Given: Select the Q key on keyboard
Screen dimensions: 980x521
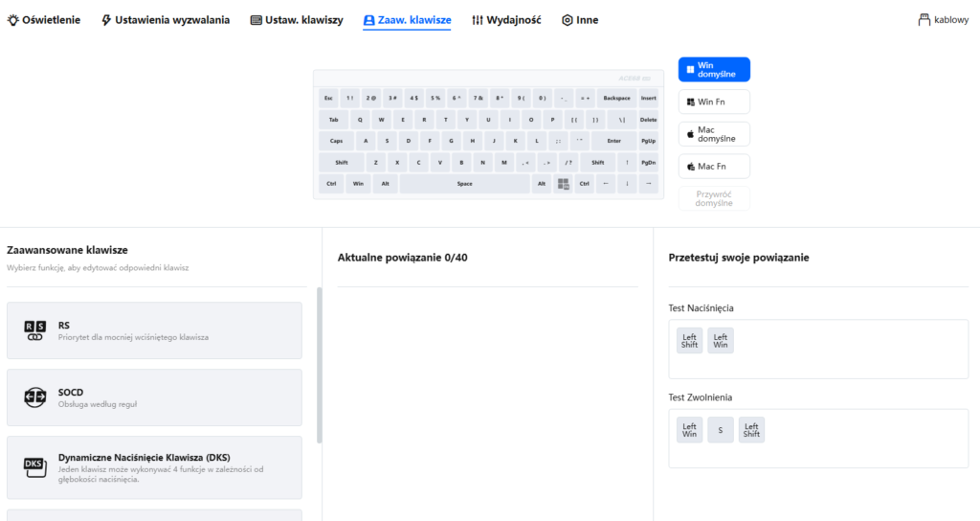Looking at the screenshot, I should coord(360,120).
